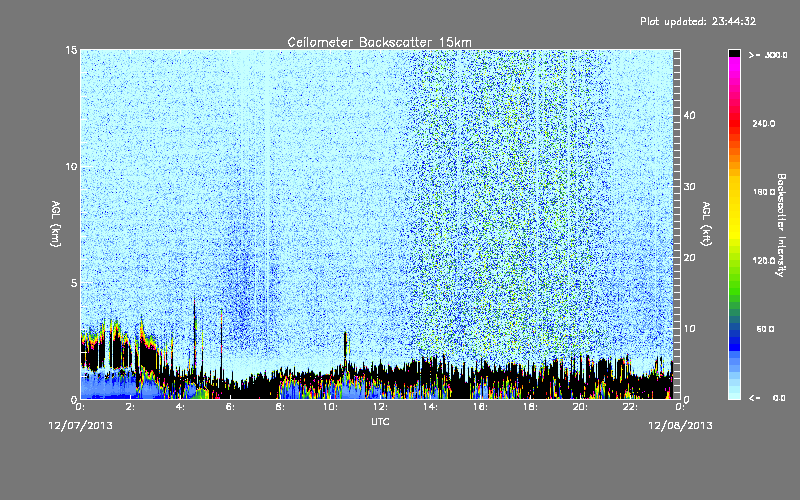Click the 22: hour tick label

tap(630, 407)
